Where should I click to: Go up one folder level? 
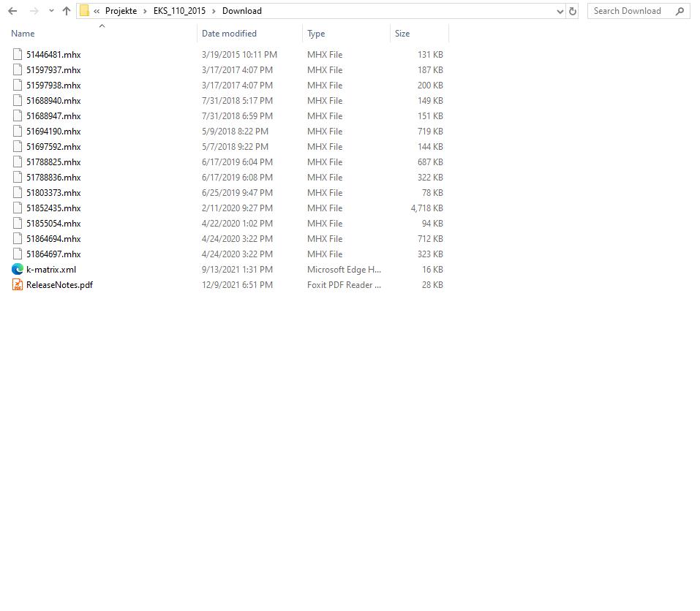coord(67,11)
